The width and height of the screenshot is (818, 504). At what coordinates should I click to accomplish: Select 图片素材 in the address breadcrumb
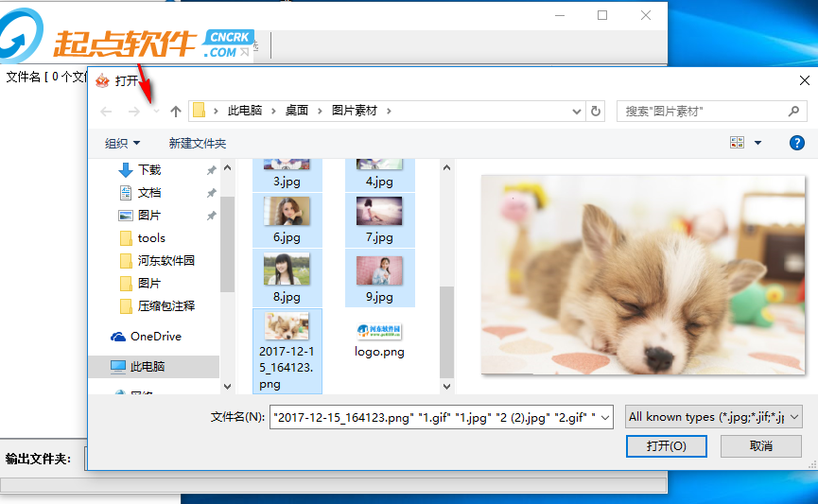tap(355, 111)
